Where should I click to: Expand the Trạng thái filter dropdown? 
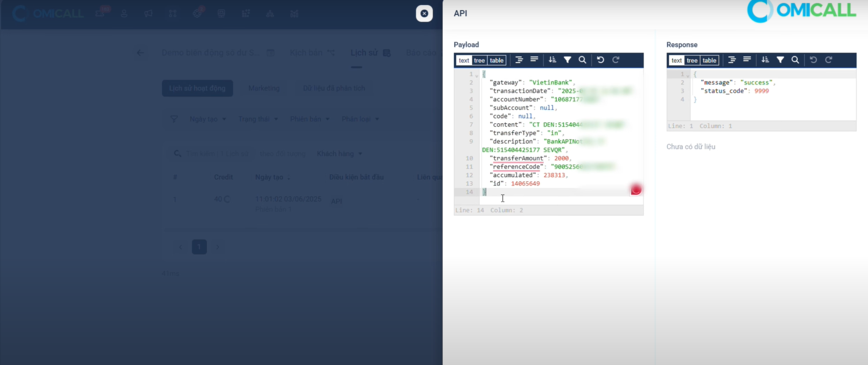[x=258, y=119]
